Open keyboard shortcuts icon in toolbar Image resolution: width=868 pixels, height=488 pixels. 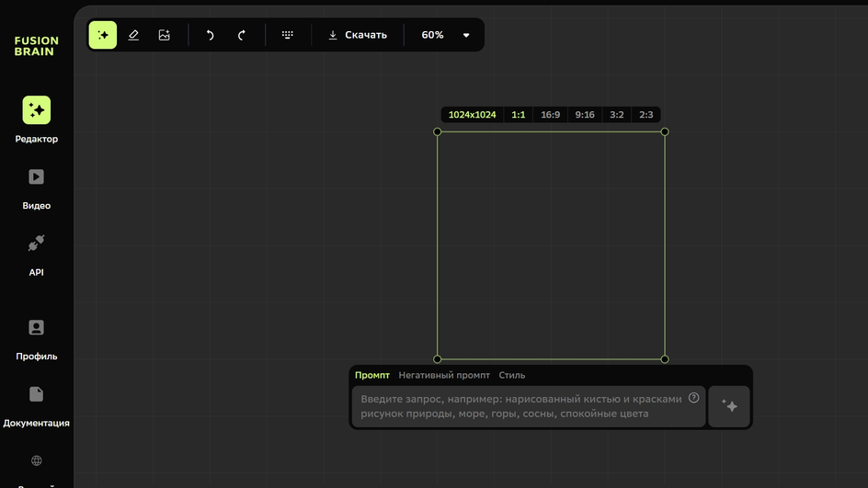(x=287, y=35)
